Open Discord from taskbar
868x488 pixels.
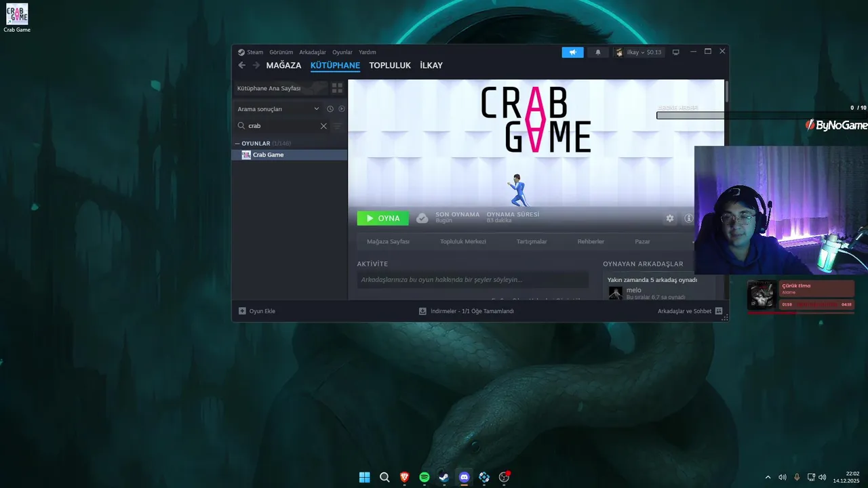(465, 477)
